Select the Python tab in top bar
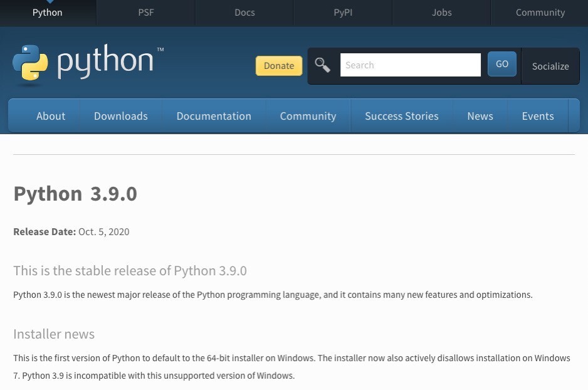 click(x=48, y=13)
